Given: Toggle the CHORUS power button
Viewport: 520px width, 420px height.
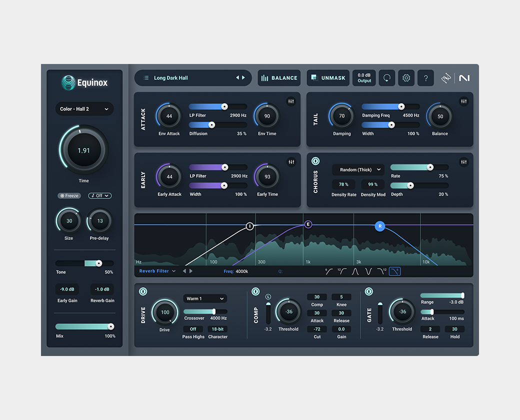Looking at the screenshot, I should pos(315,161).
